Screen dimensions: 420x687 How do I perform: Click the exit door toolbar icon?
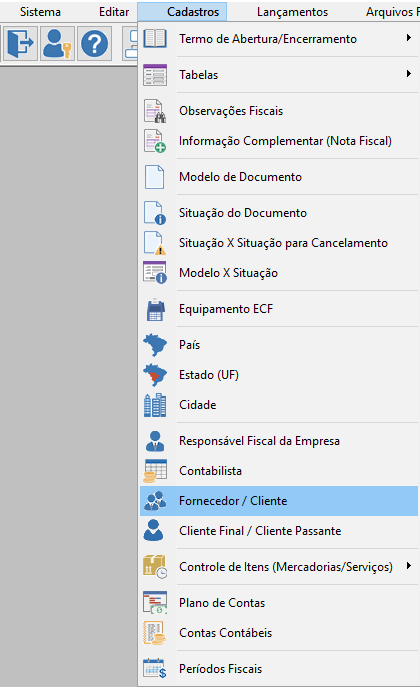[21, 43]
